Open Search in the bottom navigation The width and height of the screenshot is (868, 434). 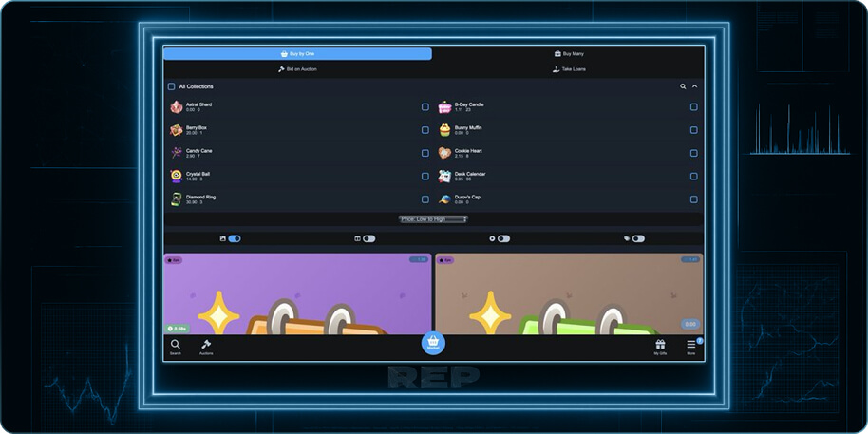pos(176,346)
